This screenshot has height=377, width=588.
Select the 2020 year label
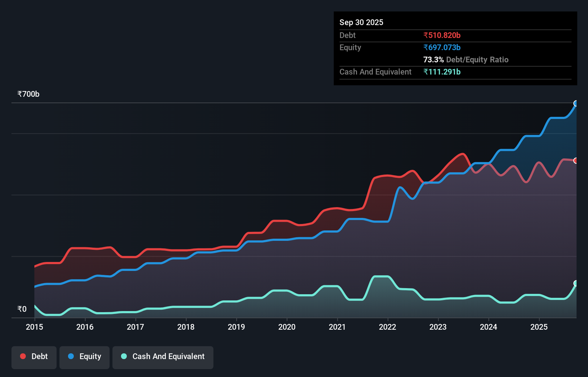(287, 327)
